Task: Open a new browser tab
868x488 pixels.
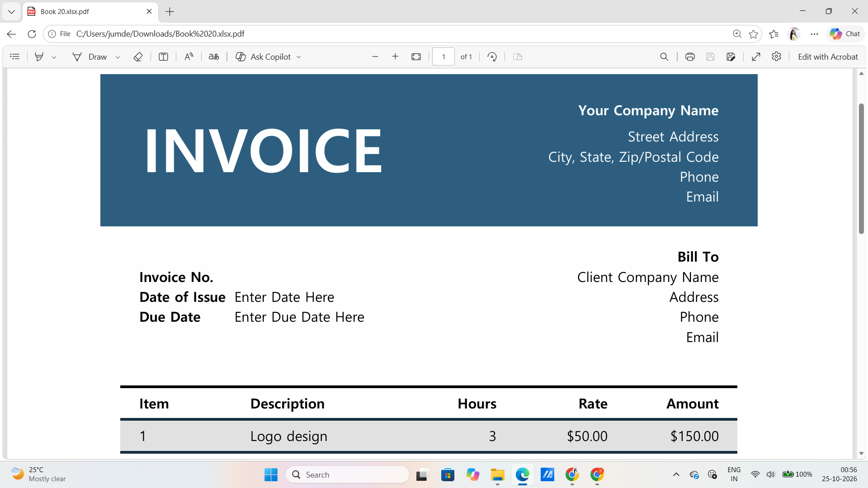Action: pyautogui.click(x=170, y=12)
